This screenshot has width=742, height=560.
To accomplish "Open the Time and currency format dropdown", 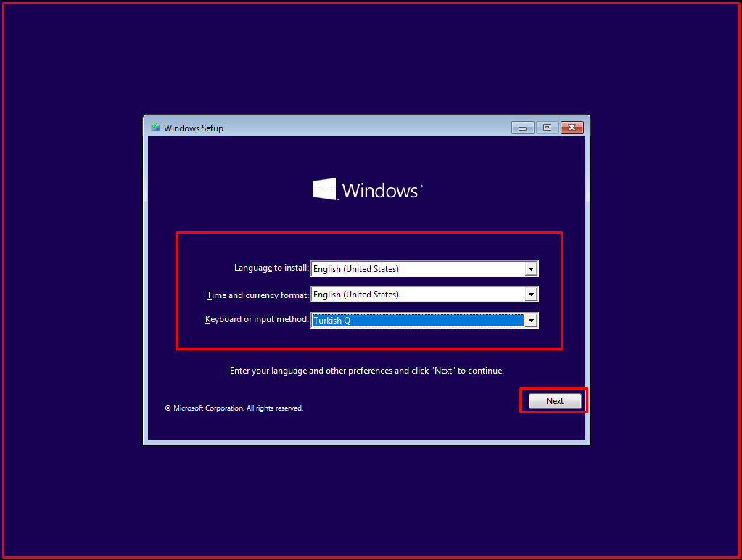I will tap(424, 295).
